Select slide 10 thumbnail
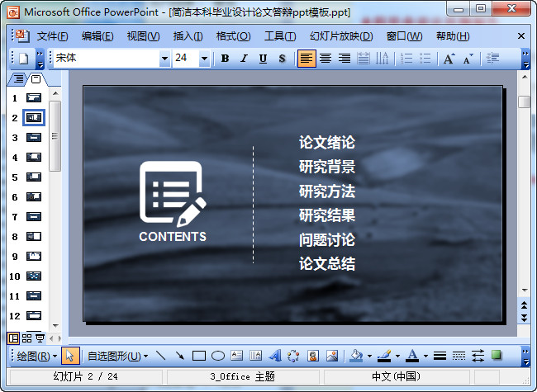The image size is (537, 392). [34, 276]
